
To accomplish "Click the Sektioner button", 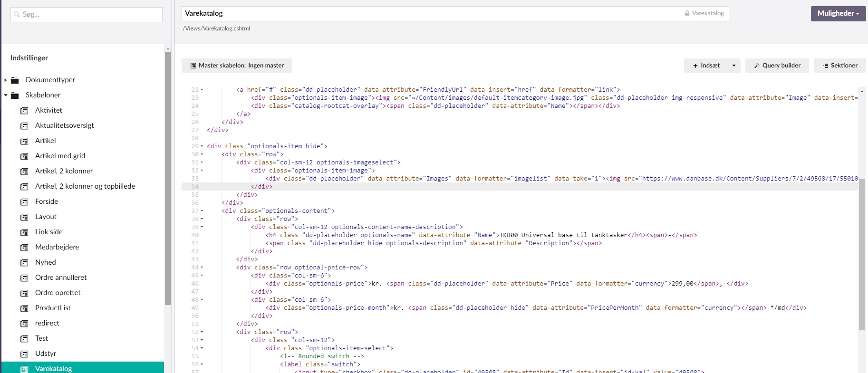I will [839, 66].
